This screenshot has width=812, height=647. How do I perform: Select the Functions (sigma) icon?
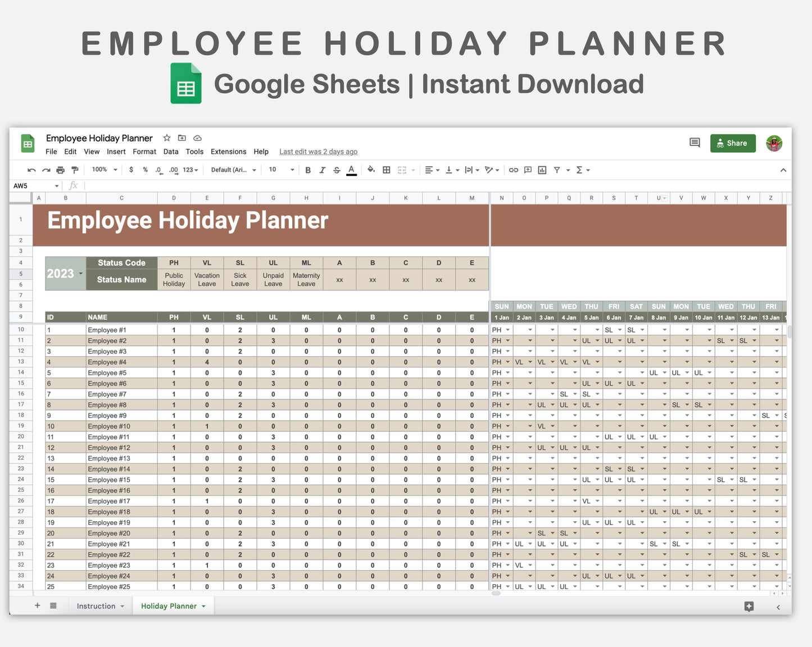578,170
